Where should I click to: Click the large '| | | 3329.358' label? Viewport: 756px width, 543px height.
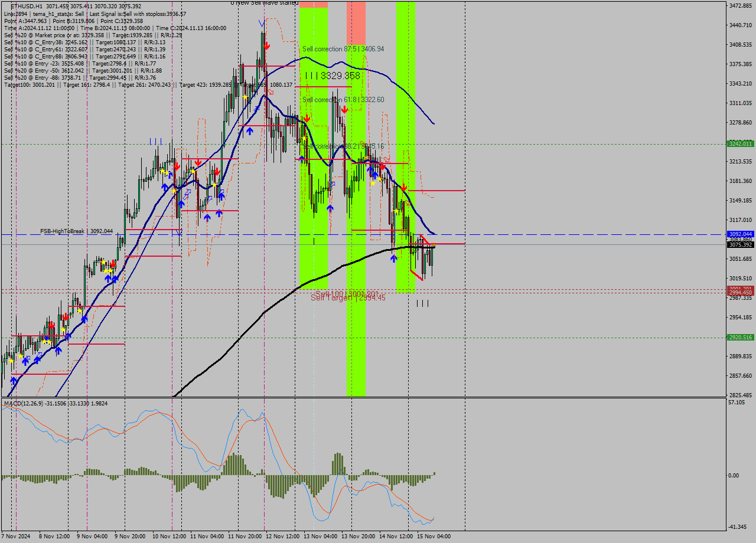tap(333, 76)
